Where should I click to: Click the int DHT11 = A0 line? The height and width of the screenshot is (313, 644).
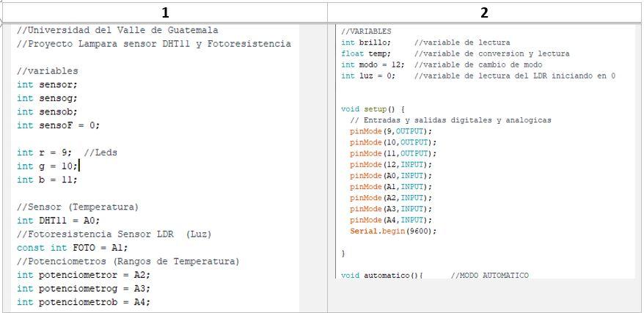click(x=58, y=221)
